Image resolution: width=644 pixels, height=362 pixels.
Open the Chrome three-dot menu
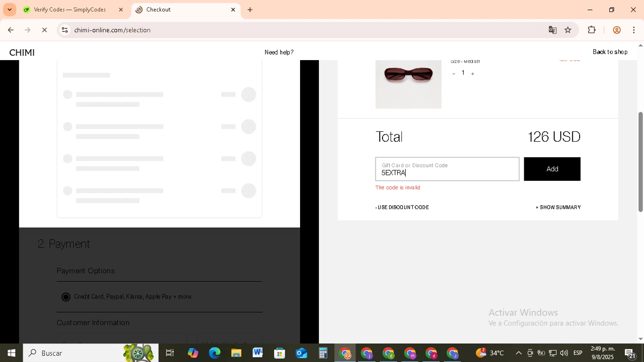tap(634, 30)
